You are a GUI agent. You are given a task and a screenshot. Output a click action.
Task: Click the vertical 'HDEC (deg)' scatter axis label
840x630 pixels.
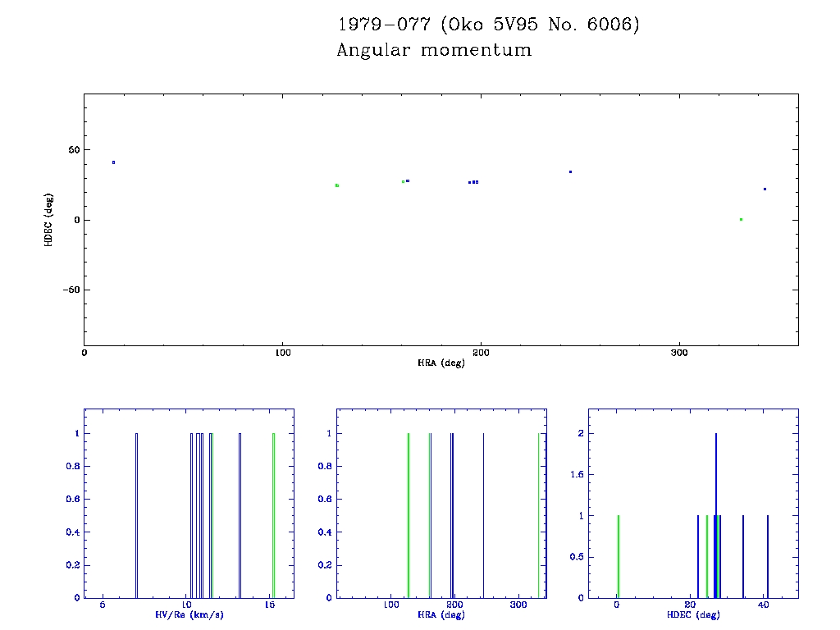49,220
